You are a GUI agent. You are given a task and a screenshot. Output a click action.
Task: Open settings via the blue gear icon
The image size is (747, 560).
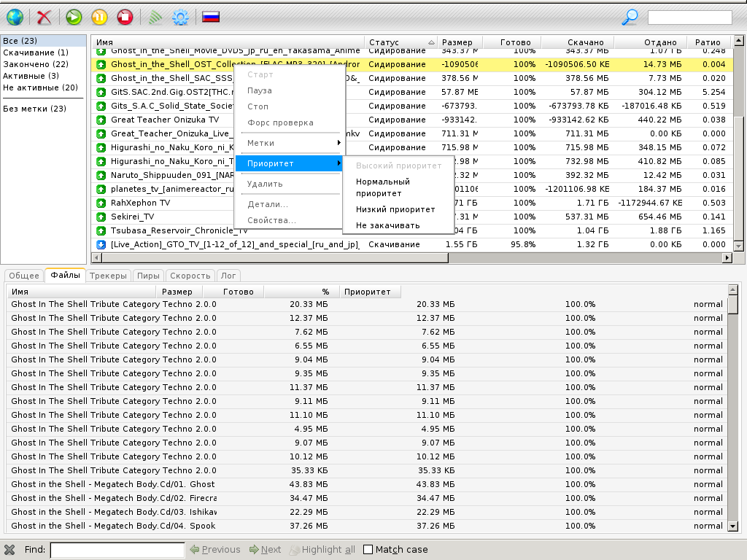pyautogui.click(x=181, y=17)
